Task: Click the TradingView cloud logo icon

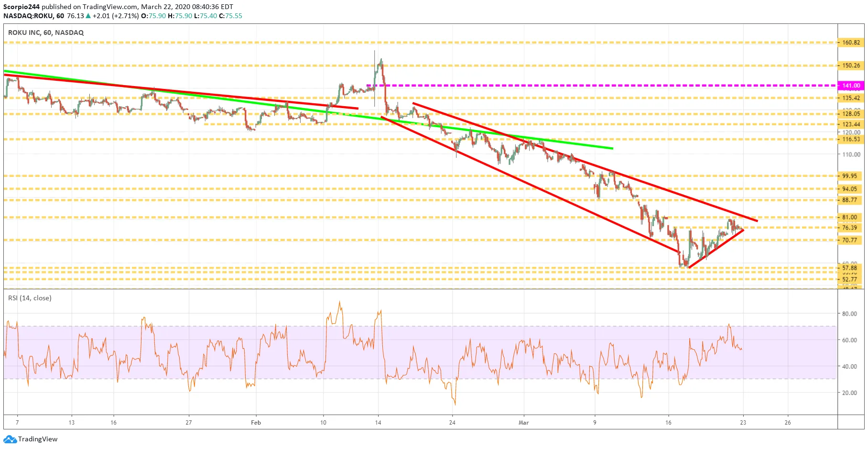Action: [10, 439]
